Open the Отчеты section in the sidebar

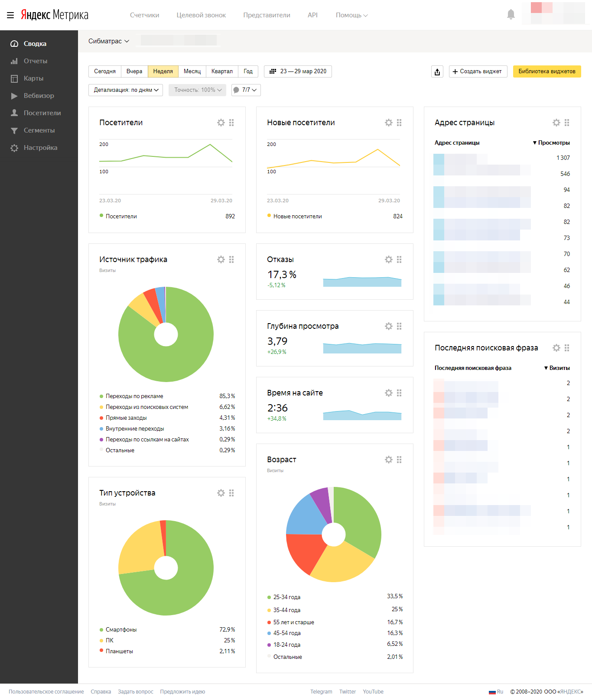36,61
